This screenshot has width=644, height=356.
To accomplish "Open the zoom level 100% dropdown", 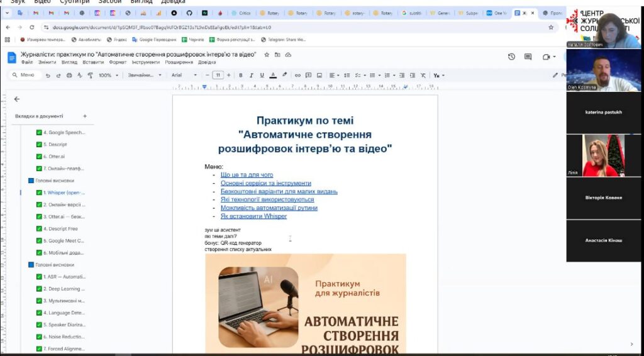I will point(108,75).
